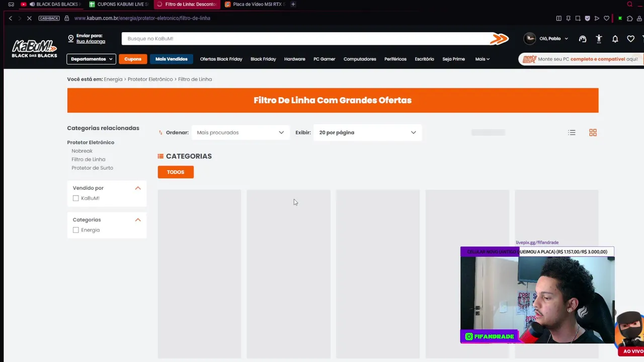Click the location pin icon next to Enviar para
This screenshot has height=362, width=644.
point(71,39)
